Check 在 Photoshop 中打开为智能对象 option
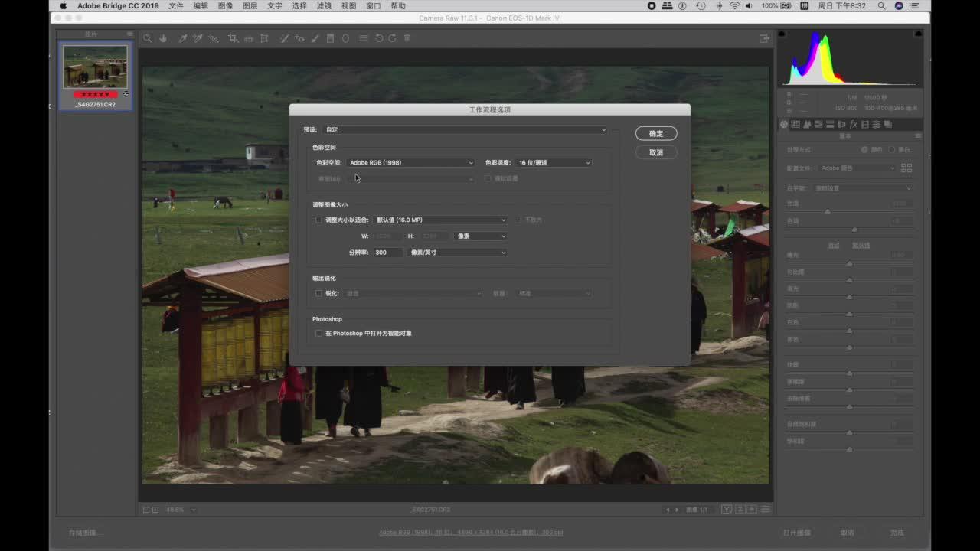The height and width of the screenshot is (551, 980). pyautogui.click(x=319, y=334)
